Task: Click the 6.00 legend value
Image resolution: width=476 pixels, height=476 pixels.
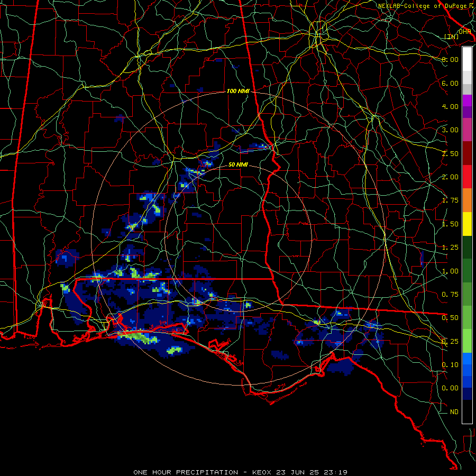Action: 450,83
